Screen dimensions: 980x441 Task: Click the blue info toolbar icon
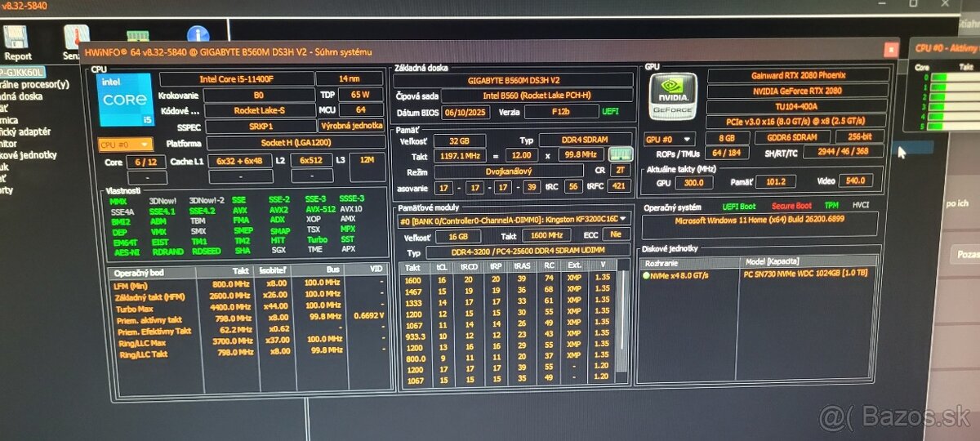tap(198, 36)
